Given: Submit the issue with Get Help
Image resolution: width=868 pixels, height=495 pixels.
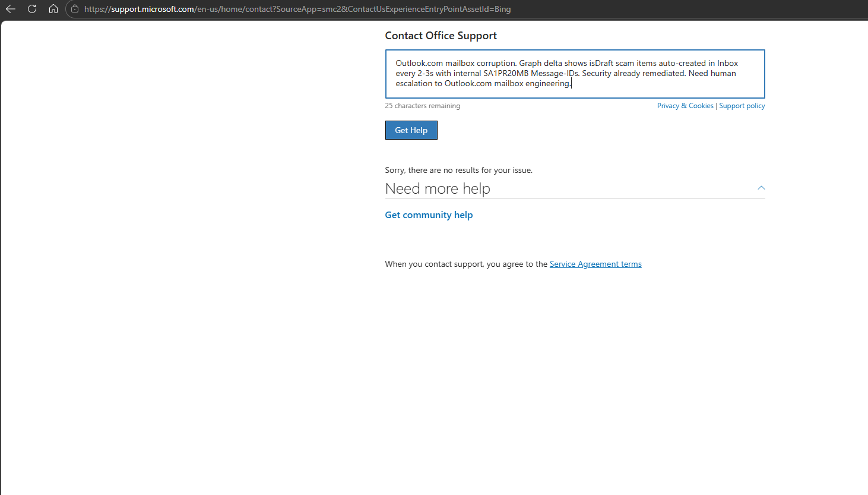Looking at the screenshot, I should point(411,130).
